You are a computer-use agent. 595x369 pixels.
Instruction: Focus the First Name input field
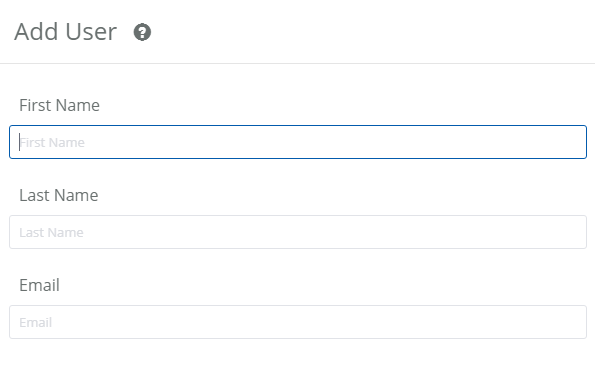[298, 142]
